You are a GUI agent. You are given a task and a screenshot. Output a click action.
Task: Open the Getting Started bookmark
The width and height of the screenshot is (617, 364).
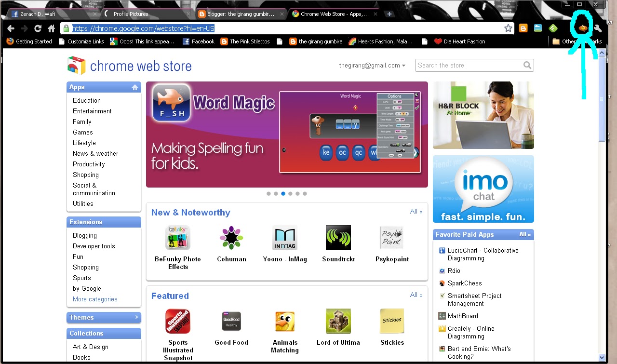point(29,41)
